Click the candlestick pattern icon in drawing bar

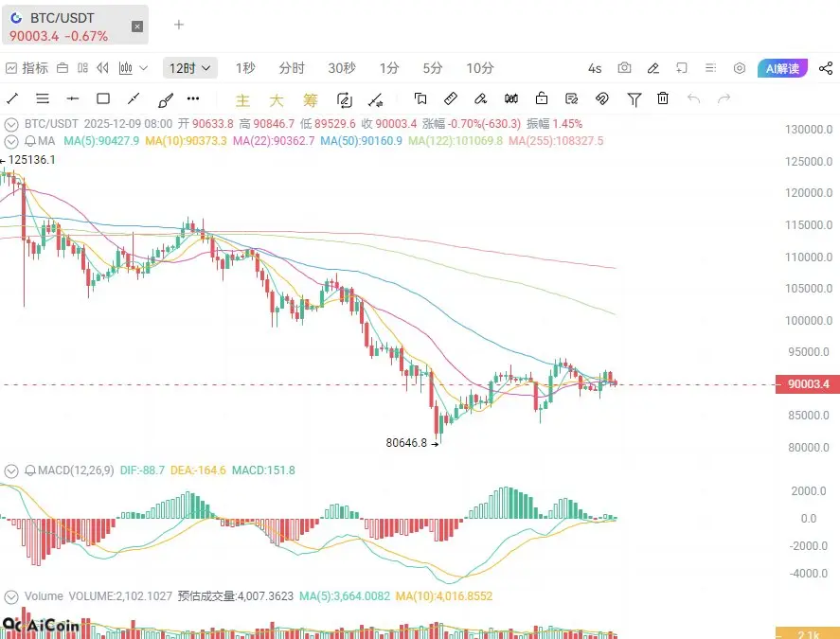pyautogui.click(x=511, y=98)
